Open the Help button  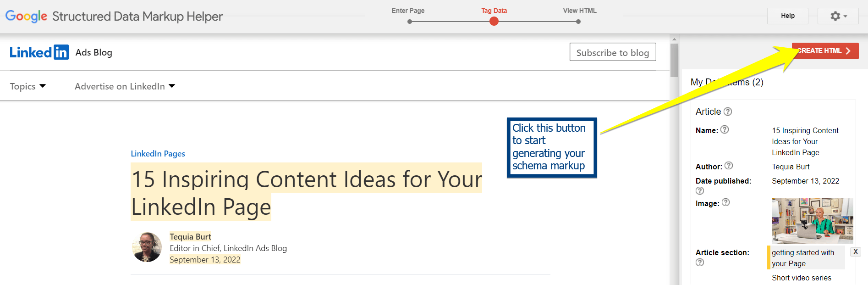click(x=787, y=16)
